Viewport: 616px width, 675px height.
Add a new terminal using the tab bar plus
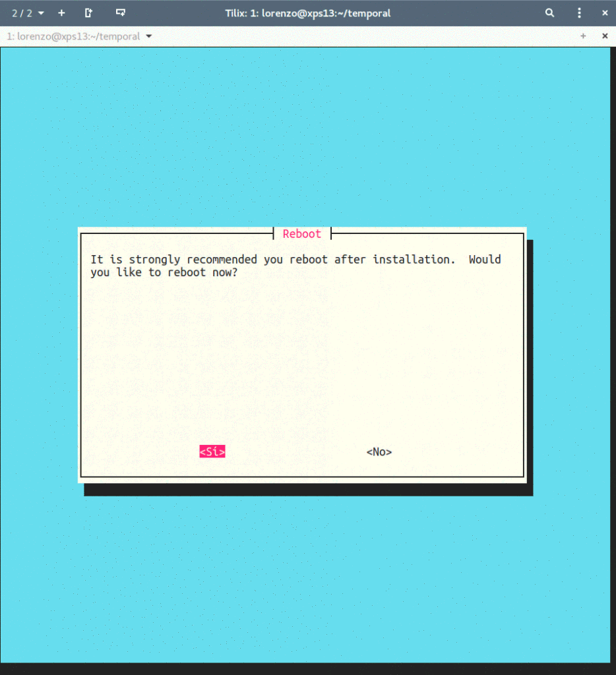(x=582, y=36)
